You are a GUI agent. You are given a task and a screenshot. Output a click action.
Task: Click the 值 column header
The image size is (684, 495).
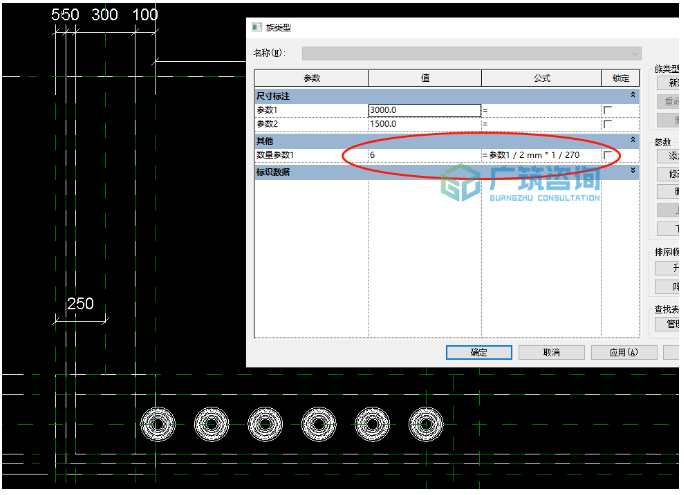[x=425, y=78]
